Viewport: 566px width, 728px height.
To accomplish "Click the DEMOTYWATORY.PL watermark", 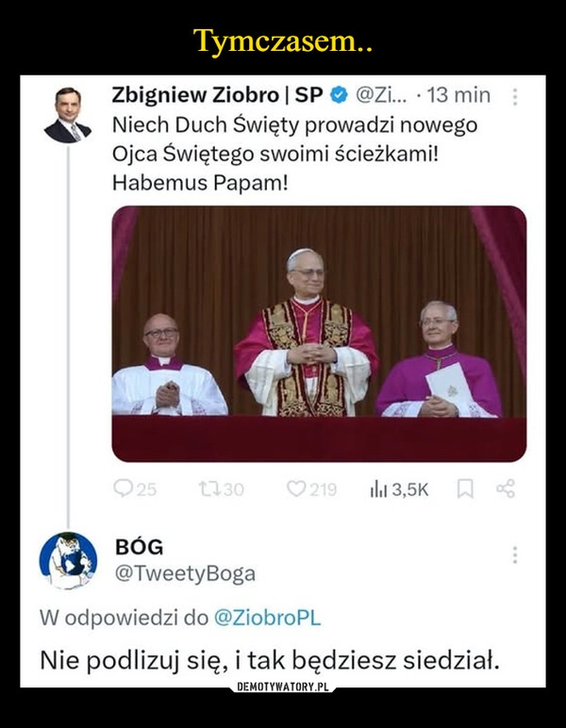I will [x=283, y=687].
